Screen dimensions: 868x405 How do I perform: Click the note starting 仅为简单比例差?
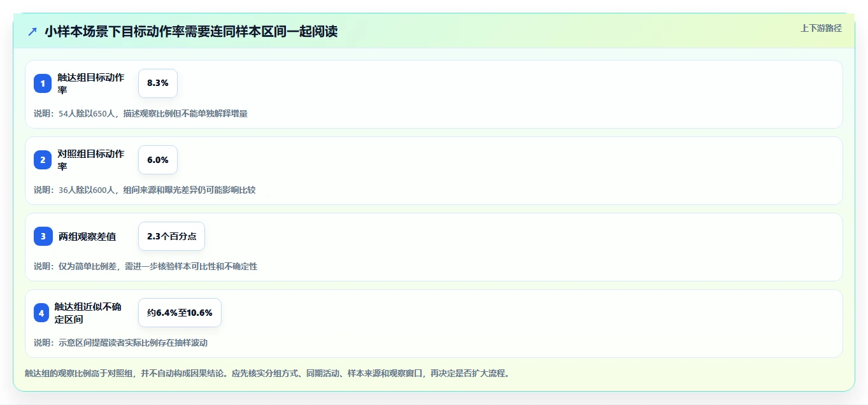pos(146,266)
